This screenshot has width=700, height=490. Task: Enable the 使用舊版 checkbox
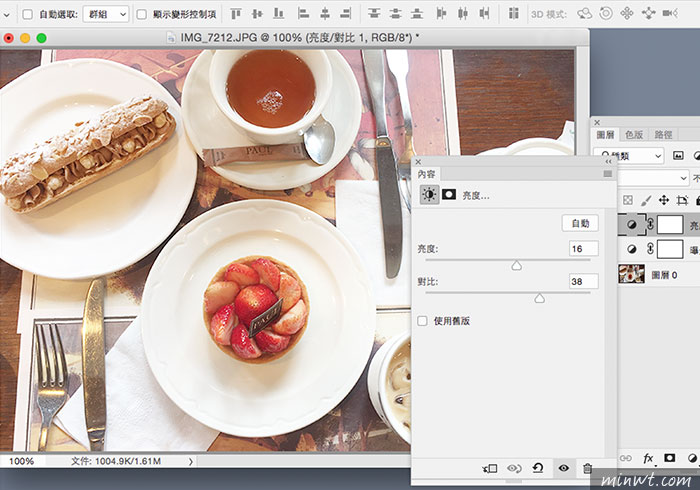click(x=423, y=321)
